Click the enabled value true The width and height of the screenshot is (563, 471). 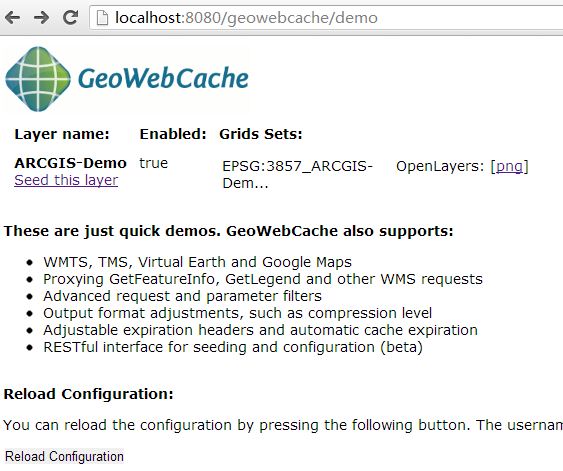154,163
